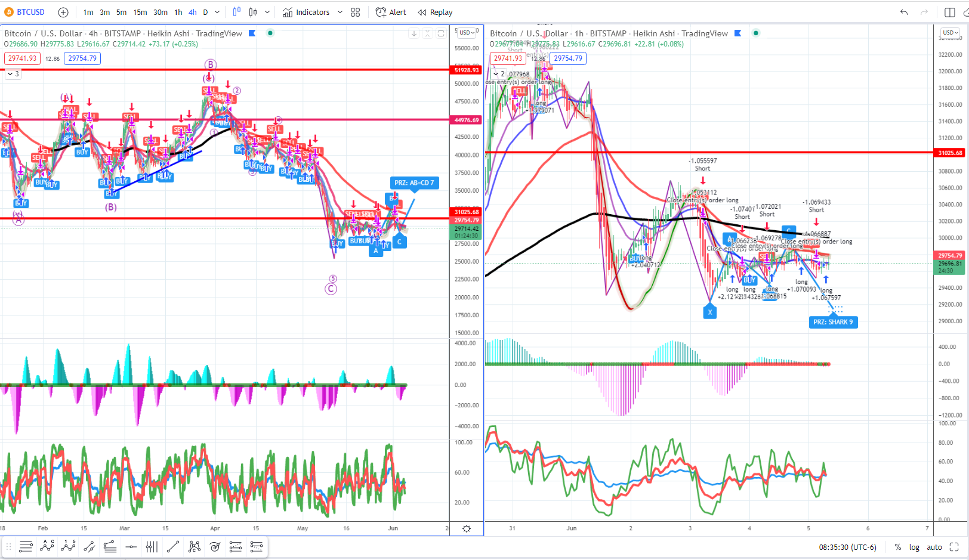Select the Fib Spiral drawing tool
The width and height of the screenshot is (969, 560).
(x=215, y=546)
